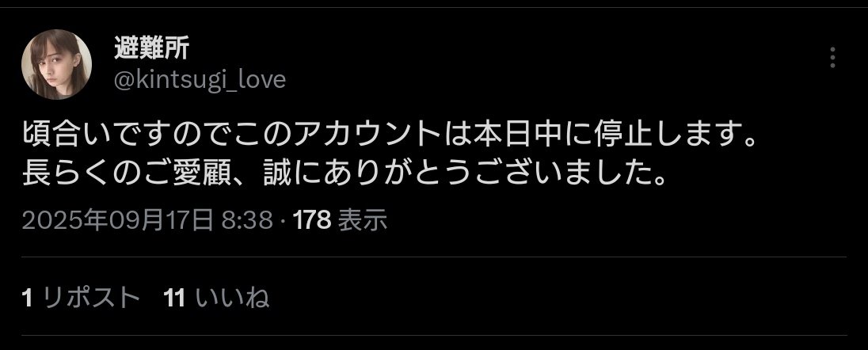Screen dimensions: 868x350
Task: Click the number 11 beside いいね
Action: [x=174, y=298]
